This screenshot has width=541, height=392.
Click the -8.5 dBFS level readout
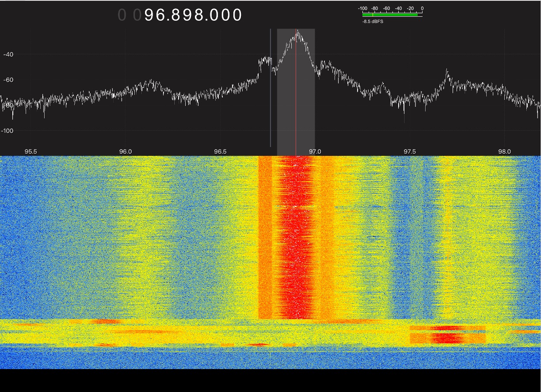(x=373, y=21)
